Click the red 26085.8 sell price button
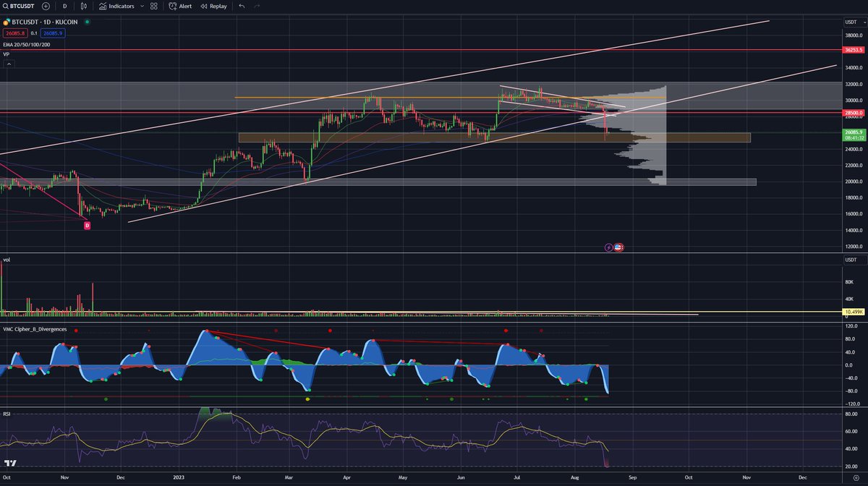 14,33
